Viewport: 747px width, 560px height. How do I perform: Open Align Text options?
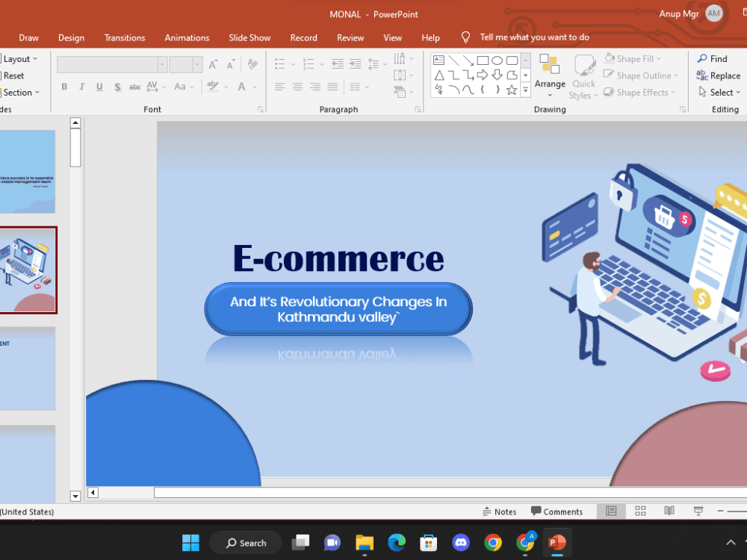click(x=403, y=75)
